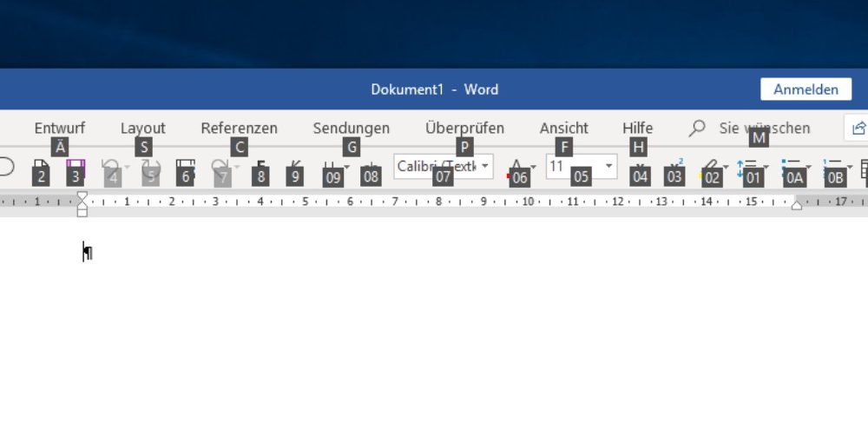Click the Anmelden sign-in button

[x=806, y=89]
